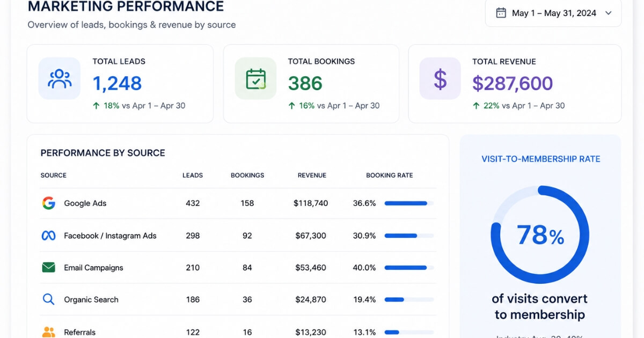Expand the date range chevron arrow

[x=608, y=13]
